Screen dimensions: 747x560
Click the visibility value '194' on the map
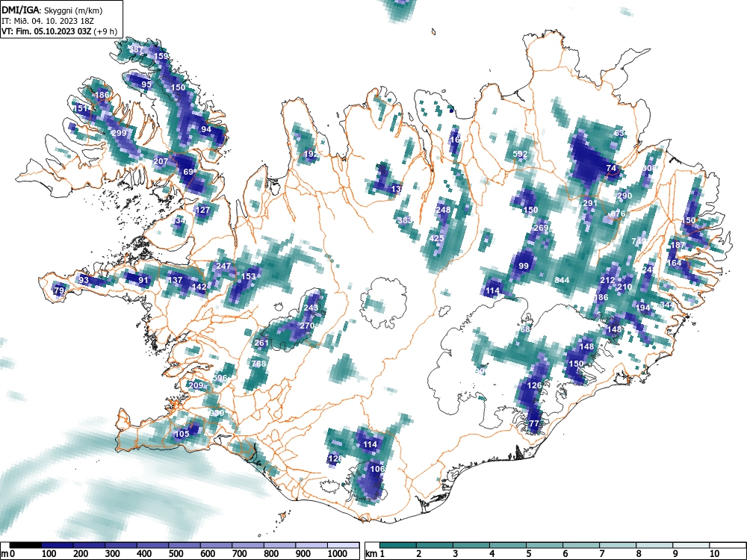[642, 308]
